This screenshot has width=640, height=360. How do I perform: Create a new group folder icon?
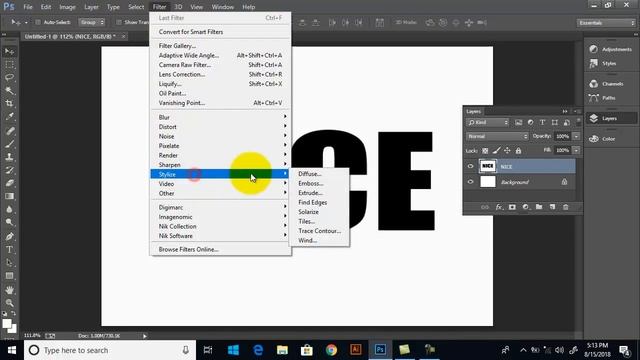(x=539, y=207)
